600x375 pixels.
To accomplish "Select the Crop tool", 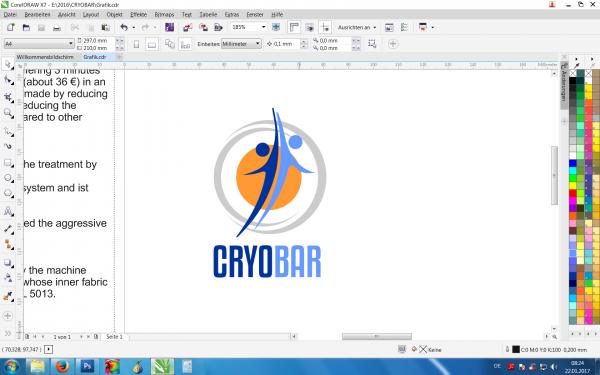I will [x=8, y=97].
